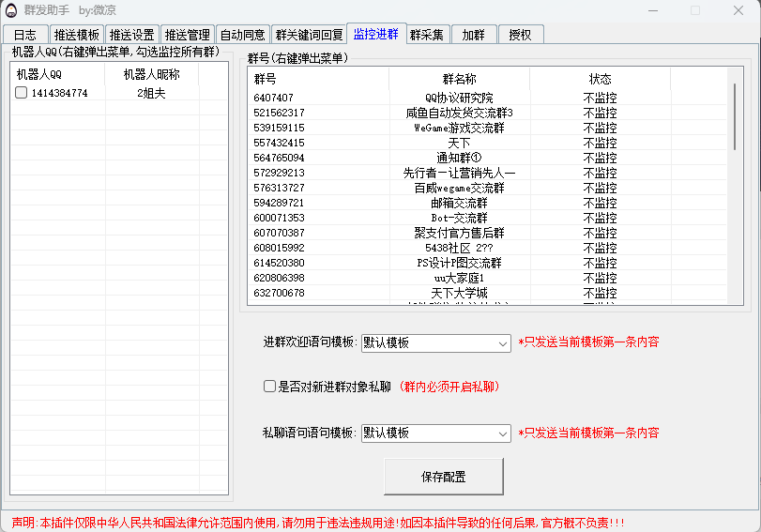Open the 推送模板 tab
The image size is (761, 532).
point(76,35)
